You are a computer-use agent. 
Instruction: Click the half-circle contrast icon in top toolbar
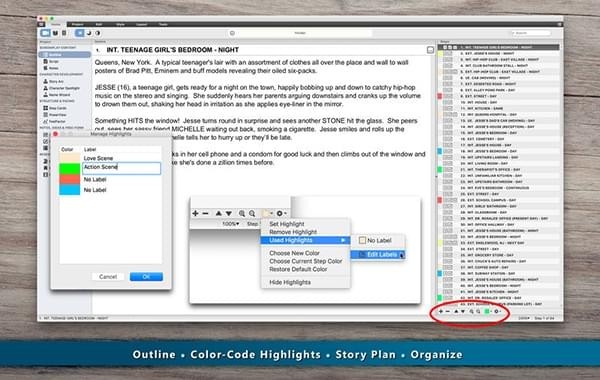98,33
